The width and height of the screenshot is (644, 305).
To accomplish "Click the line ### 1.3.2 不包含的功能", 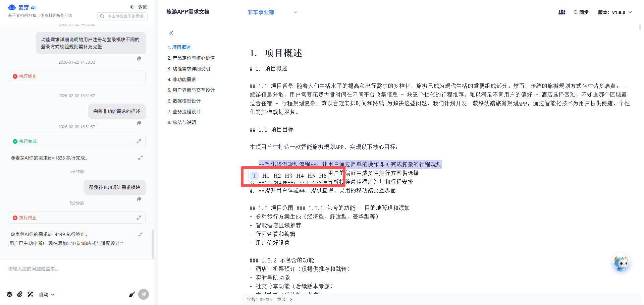I will click(x=282, y=260).
